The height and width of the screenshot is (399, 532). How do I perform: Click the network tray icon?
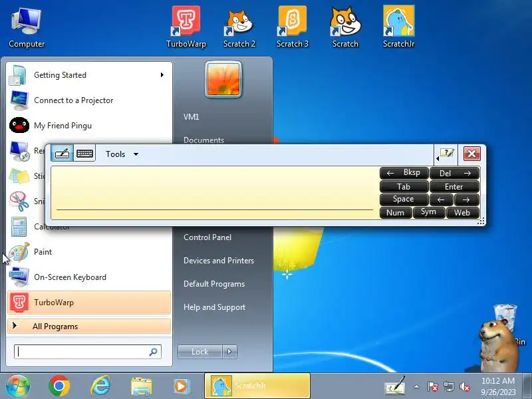pyautogui.click(x=449, y=386)
